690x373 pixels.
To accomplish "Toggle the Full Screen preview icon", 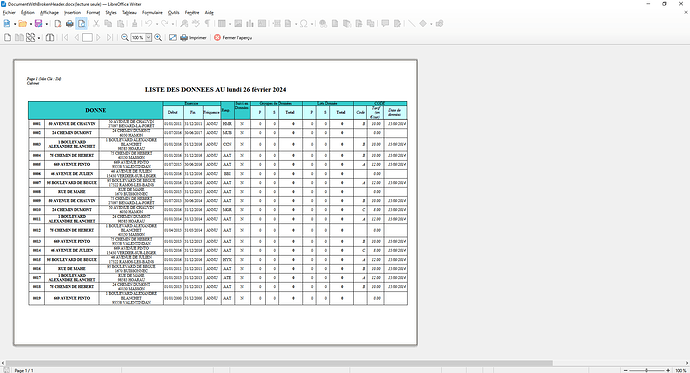I will (x=173, y=38).
